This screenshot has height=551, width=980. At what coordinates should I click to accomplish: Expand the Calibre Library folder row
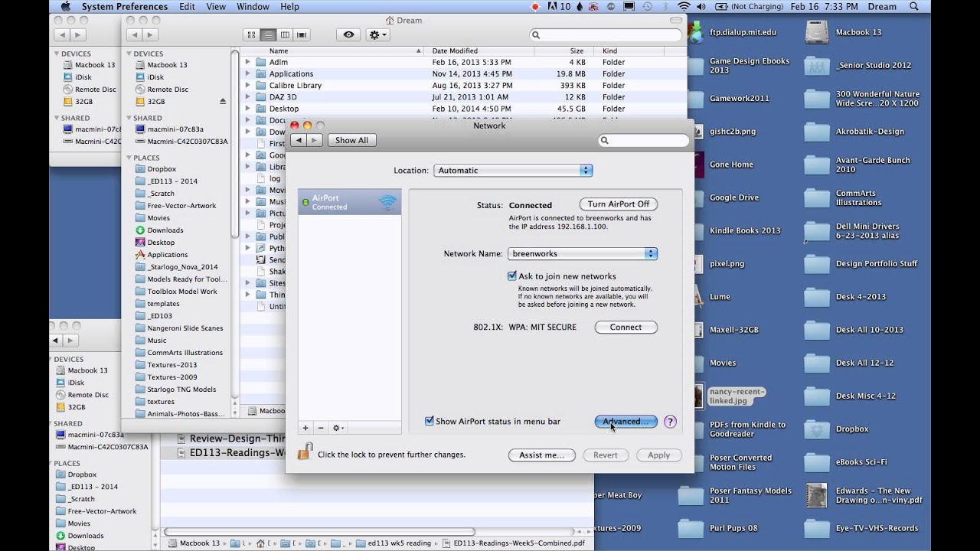pyautogui.click(x=247, y=85)
